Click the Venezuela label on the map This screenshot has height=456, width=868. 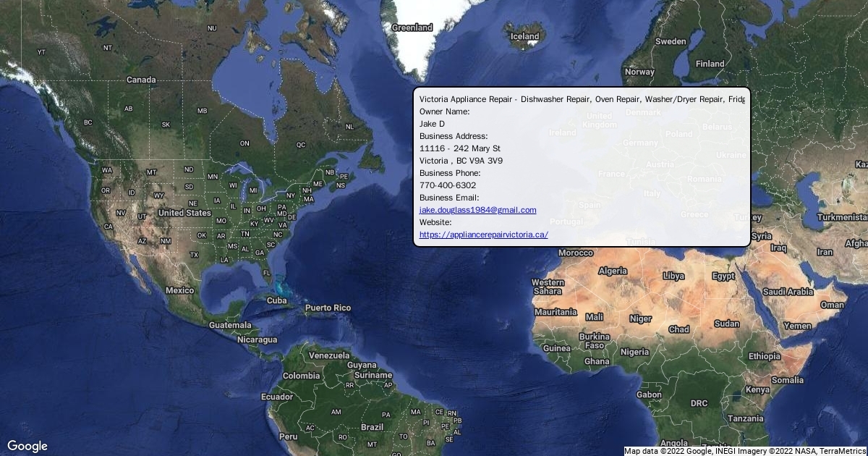(329, 355)
